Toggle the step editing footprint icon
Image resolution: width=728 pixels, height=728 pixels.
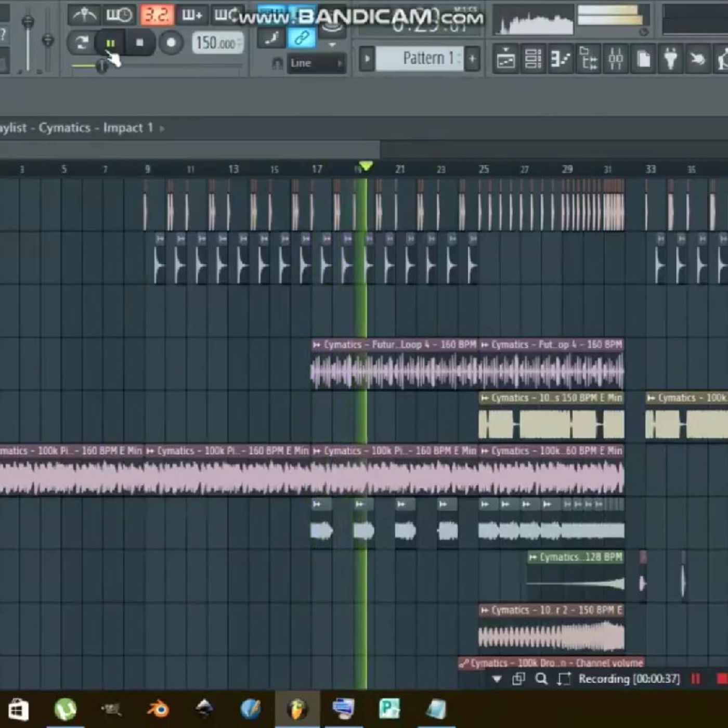[272, 38]
